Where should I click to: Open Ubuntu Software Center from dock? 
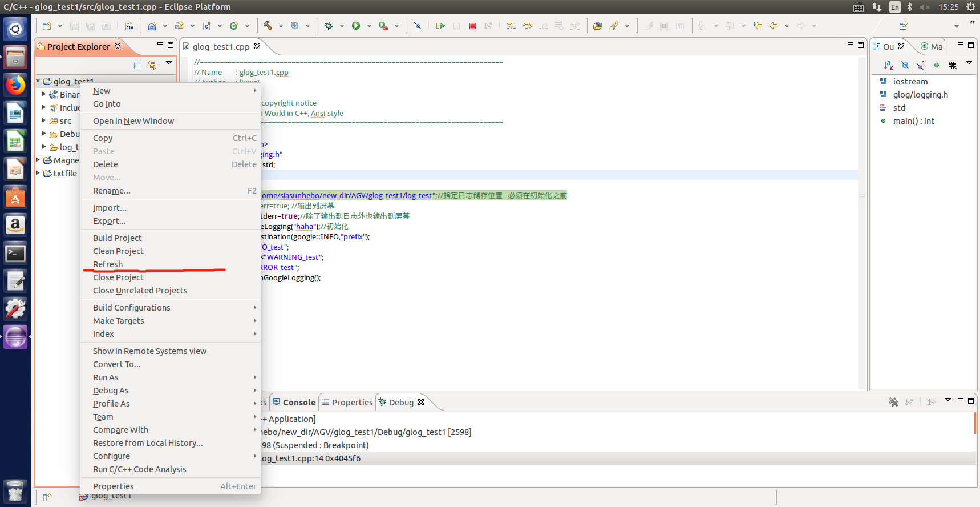tap(15, 197)
